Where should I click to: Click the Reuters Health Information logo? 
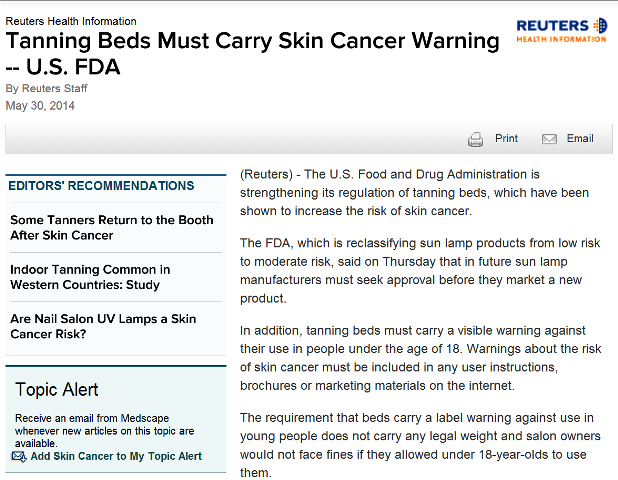click(562, 30)
